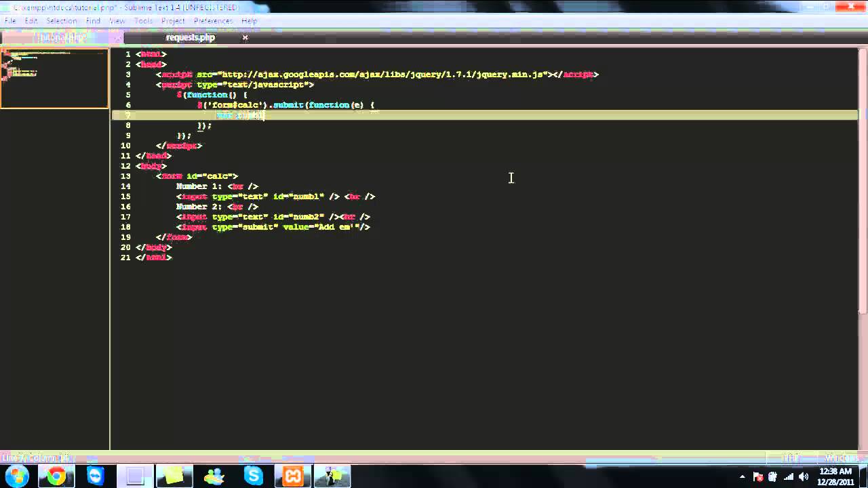Place cursor on highlighted line 7

click(x=484, y=115)
